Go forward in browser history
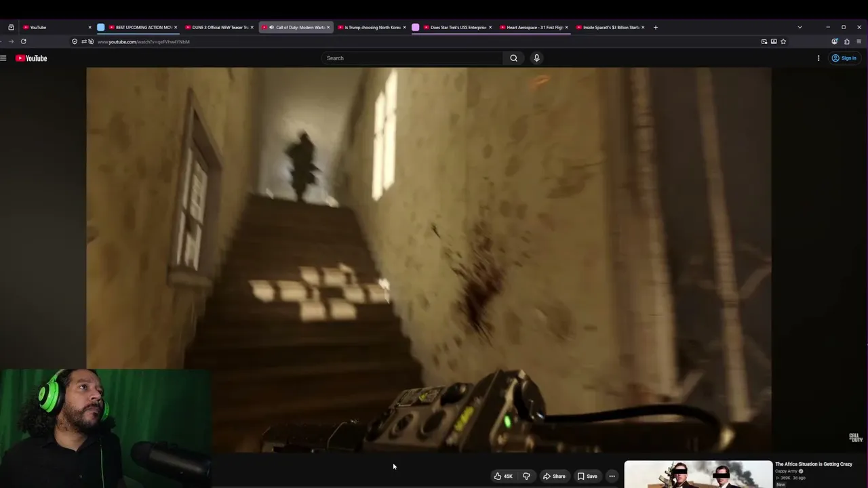The image size is (868, 488). (x=11, y=41)
